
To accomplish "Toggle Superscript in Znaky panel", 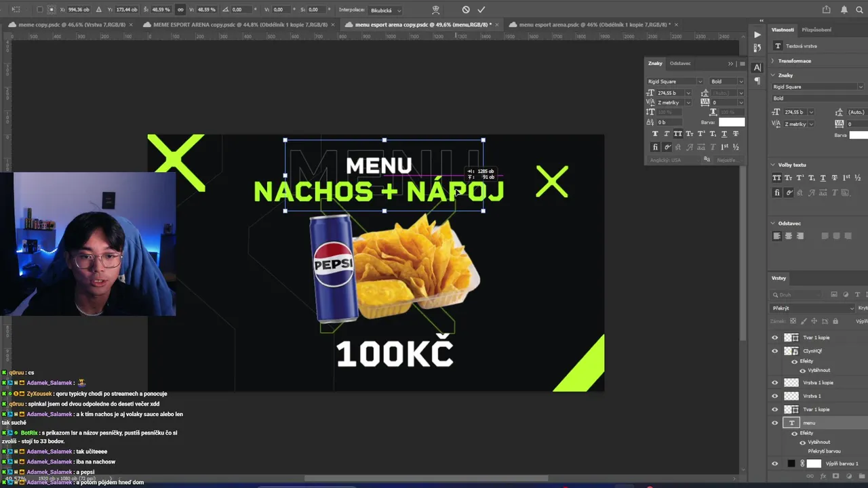I will pos(701,134).
